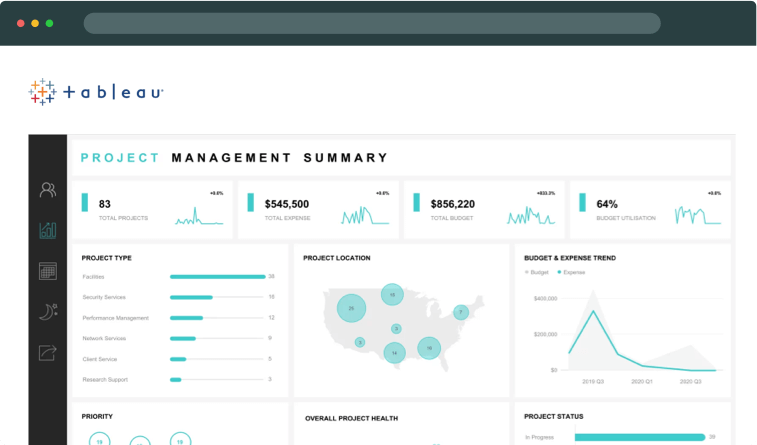Select the Security Services bar
This screenshot has width=757, height=445.
point(191,297)
